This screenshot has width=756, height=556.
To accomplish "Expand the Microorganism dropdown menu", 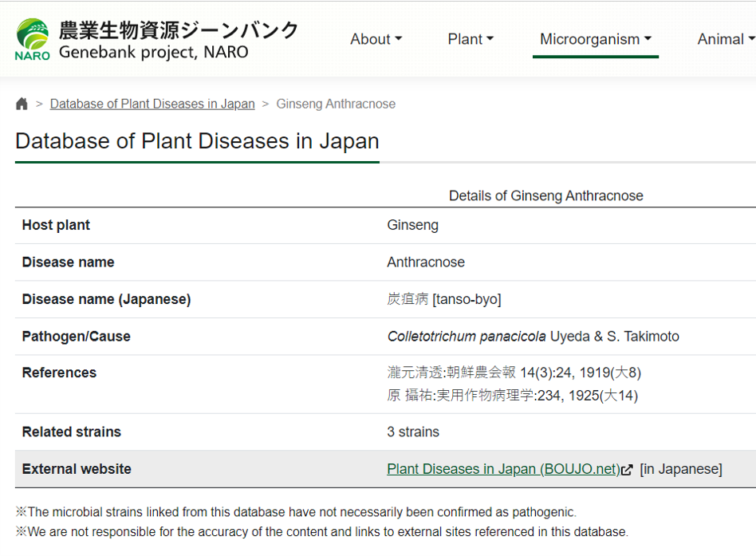I will [x=595, y=39].
